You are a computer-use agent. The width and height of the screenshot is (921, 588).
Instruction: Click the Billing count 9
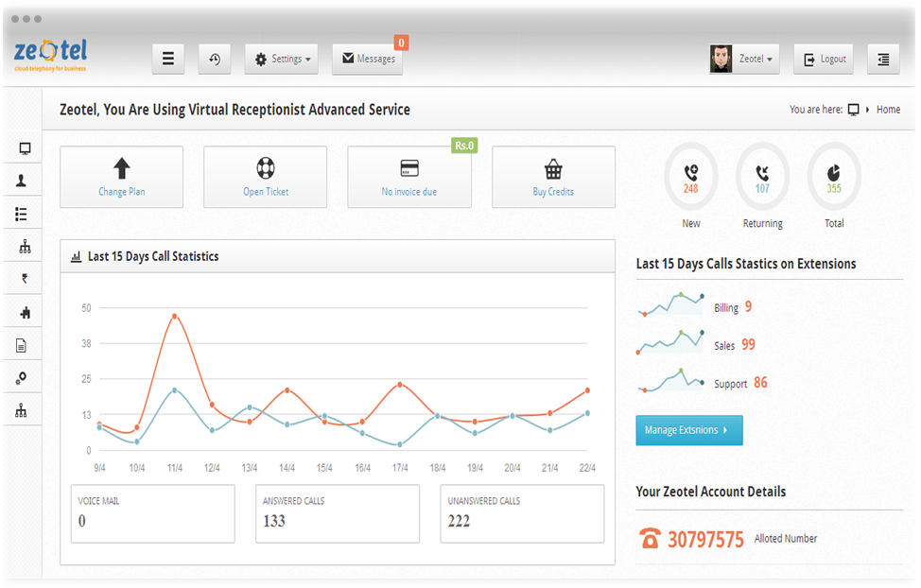pyautogui.click(x=748, y=306)
